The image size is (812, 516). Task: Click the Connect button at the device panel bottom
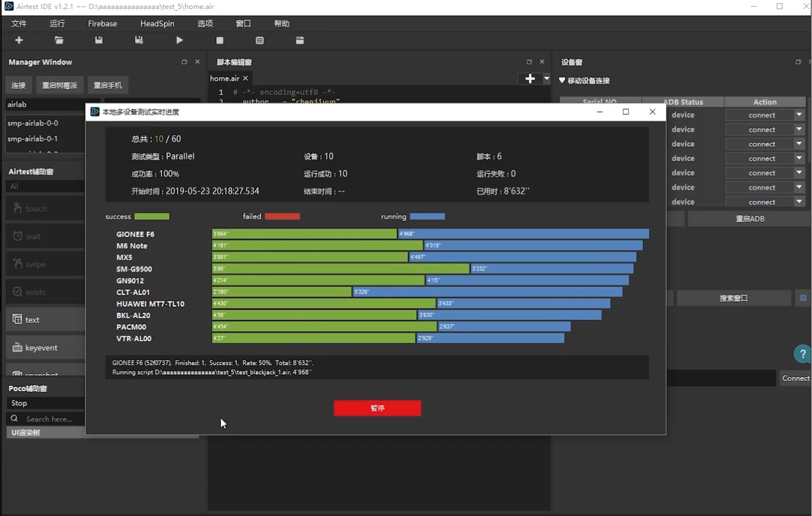(796, 378)
